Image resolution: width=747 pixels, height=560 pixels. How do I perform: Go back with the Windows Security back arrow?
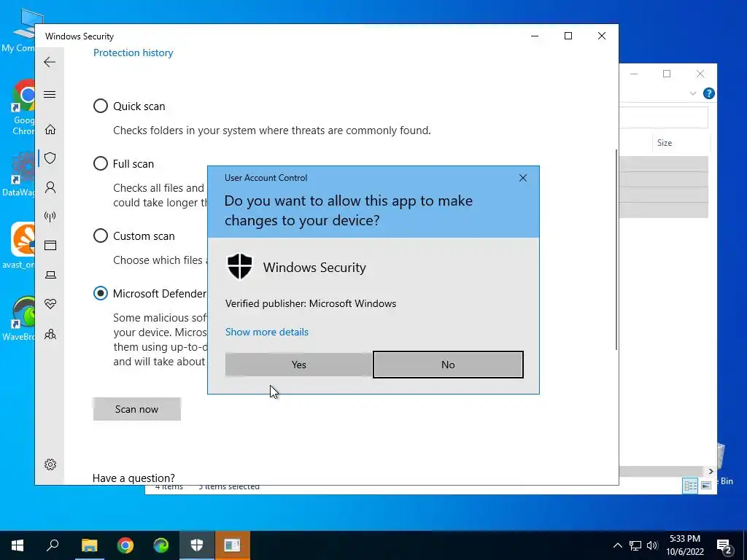click(50, 62)
